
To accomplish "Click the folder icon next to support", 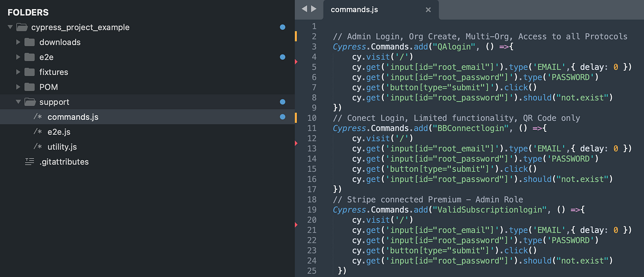I will coord(30,102).
